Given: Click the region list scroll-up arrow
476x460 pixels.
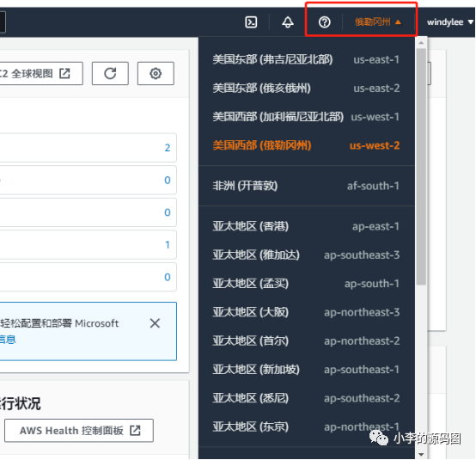Looking at the screenshot, I should point(421,43).
